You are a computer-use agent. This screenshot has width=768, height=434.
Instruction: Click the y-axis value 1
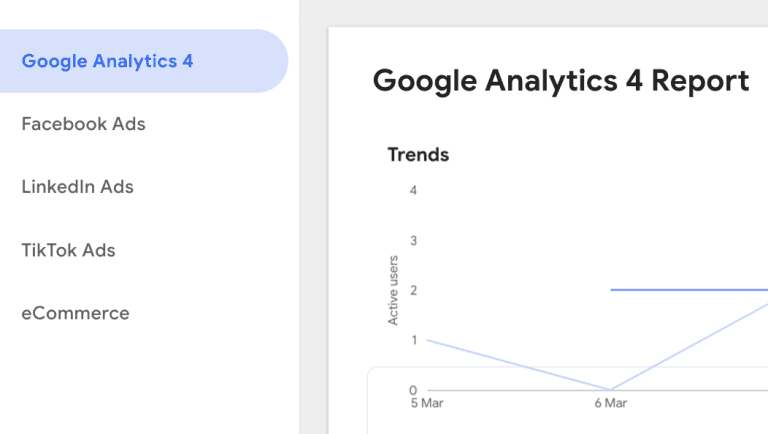413,340
